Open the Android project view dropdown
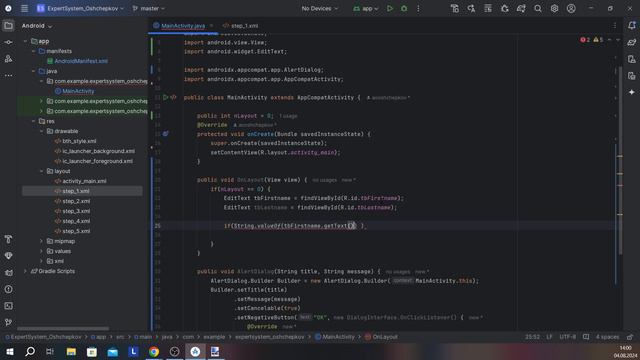The width and height of the screenshot is (640, 360). [x=37, y=26]
